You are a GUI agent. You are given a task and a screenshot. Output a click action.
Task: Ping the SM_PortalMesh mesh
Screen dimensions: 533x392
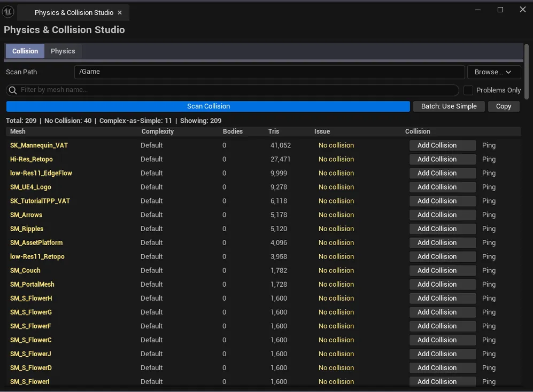[x=489, y=285]
